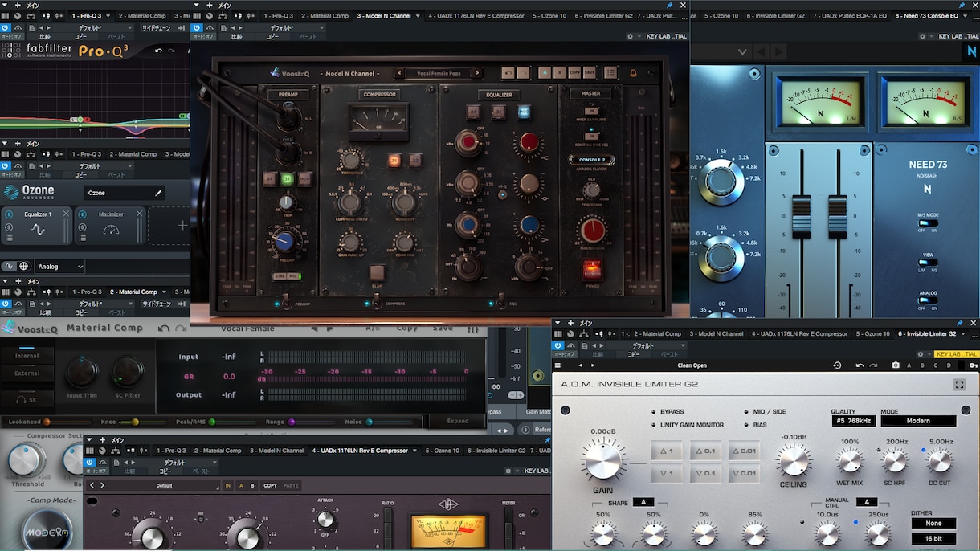Screen dimensions: 980x551
Task: Select 4 - UADx 1176LN tab in Invisible Limiter window
Action: (799, 333)
